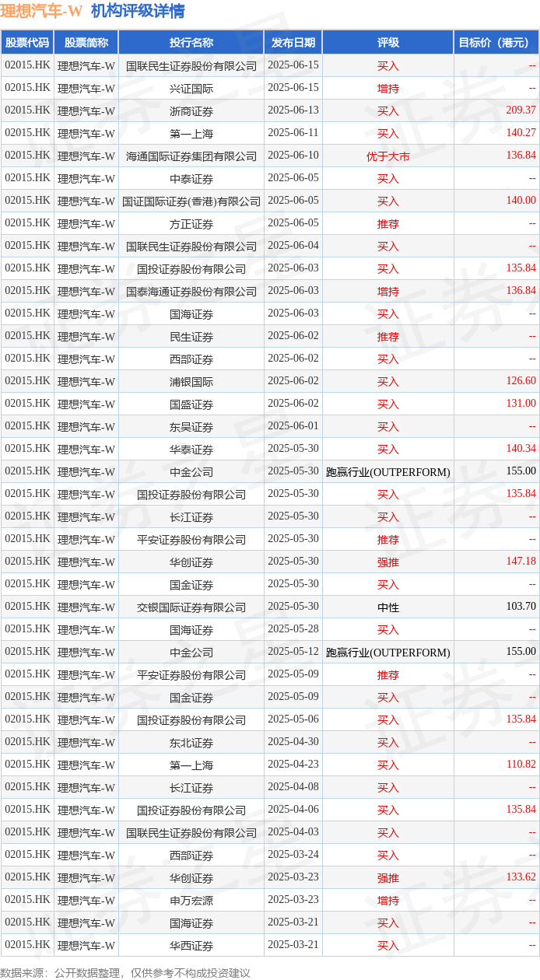Click target price 140.00
Image resolution: width=540 pixels, height=980 pixels.
(x=521, y=201)
